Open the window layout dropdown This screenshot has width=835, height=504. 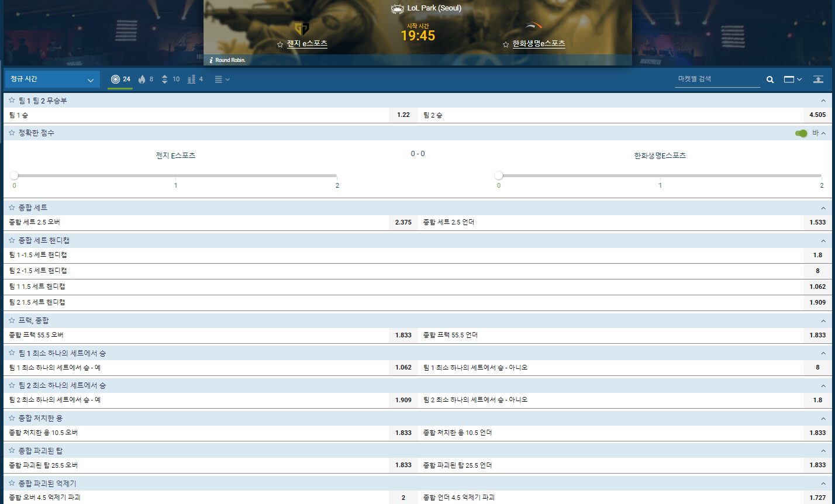click(x=793, y=80)
